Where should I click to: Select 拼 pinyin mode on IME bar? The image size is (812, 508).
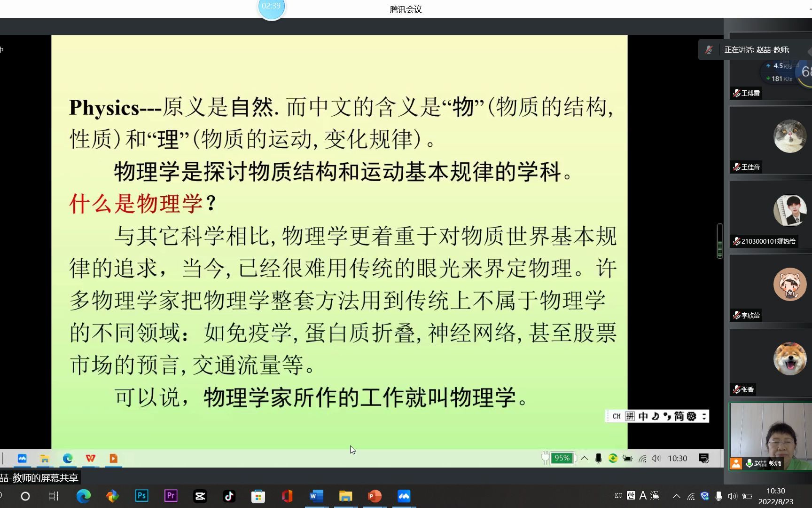point(630,416)
